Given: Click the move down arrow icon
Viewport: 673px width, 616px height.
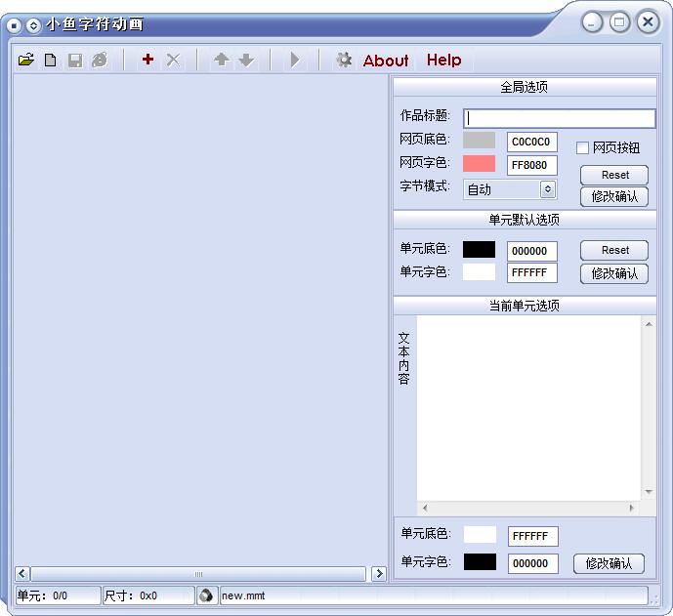Looking at the screenshot, I should (246, 61).
